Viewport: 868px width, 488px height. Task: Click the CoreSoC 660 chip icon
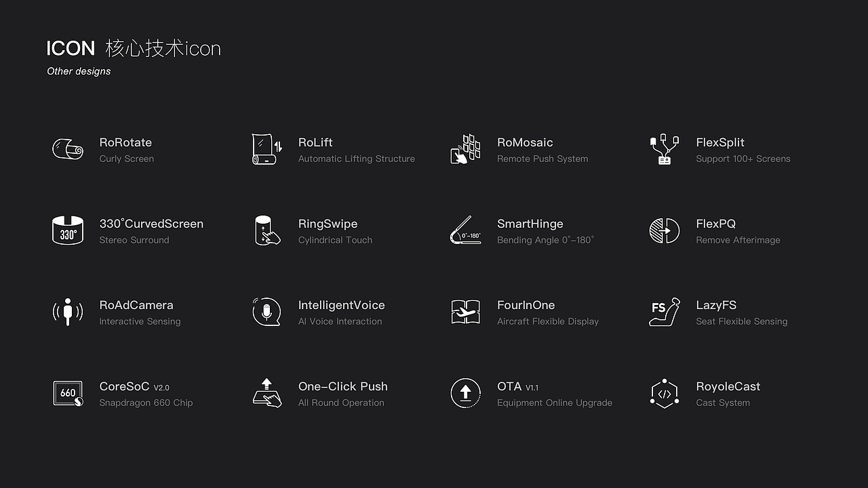point(68,393)
